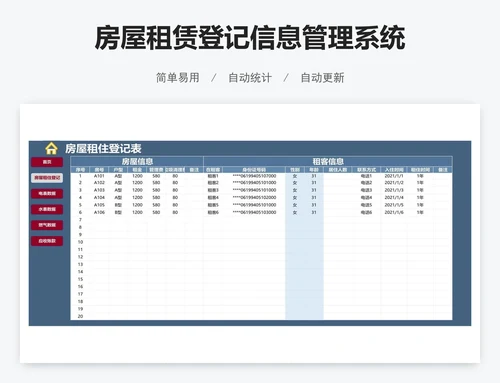Image resolution: width=500 pixels, height=383 pixels.
Task: Click the 自动更新 tagline text
Action: pyautogui.click(x=322, y=78)
